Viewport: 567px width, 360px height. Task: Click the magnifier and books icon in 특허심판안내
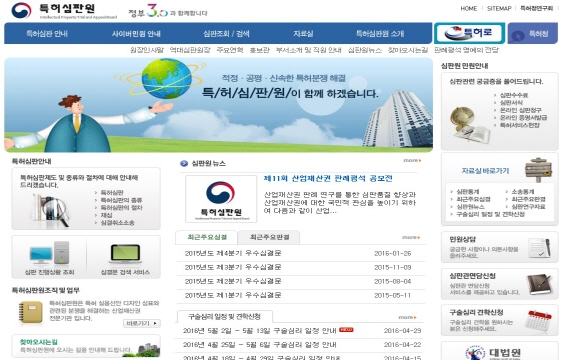[50, 210]
